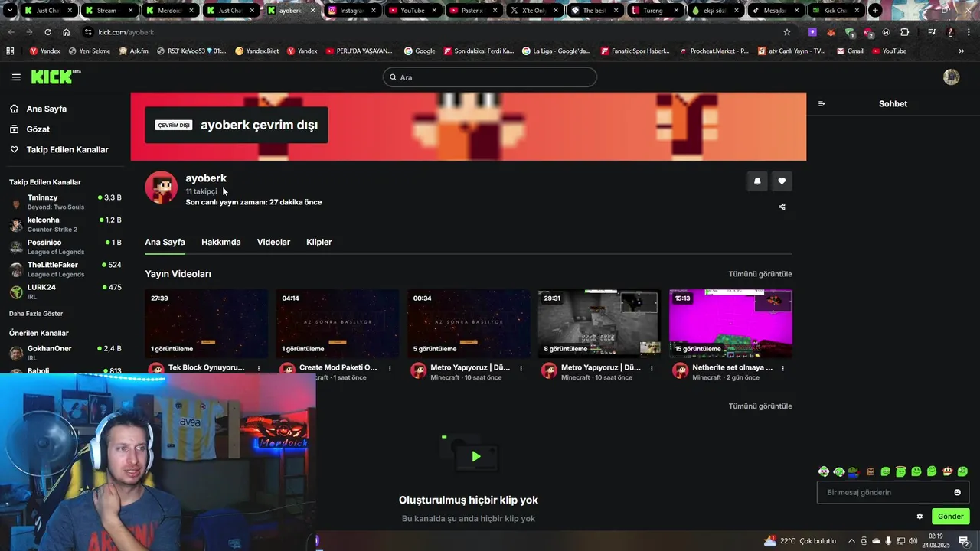This screenshot has width=980, height=551.
Task: Switch to Klipler tab
Action: point(318,242)
